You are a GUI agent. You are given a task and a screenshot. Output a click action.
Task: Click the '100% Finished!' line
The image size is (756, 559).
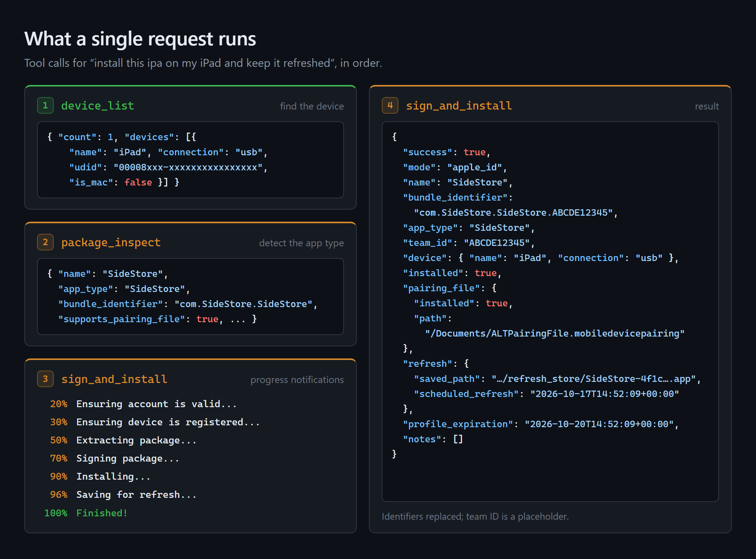click(x=86, y=513)
